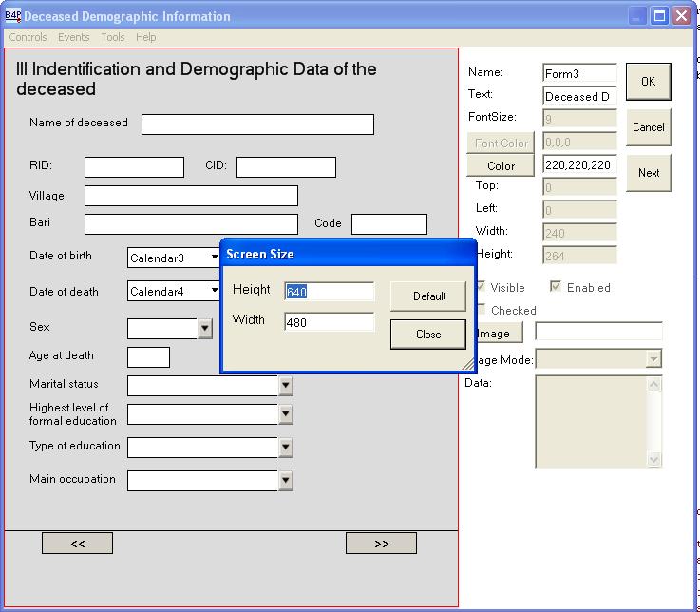Toggle the Checked checkbox
The width and height of the screenshot is (700, 612).
click(x=482, y=309)
